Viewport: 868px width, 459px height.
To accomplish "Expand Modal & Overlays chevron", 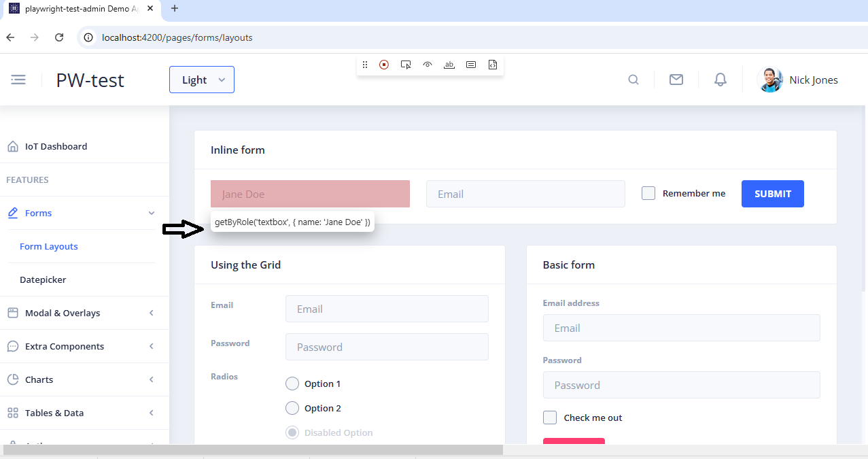I will (x=152, y=313).
